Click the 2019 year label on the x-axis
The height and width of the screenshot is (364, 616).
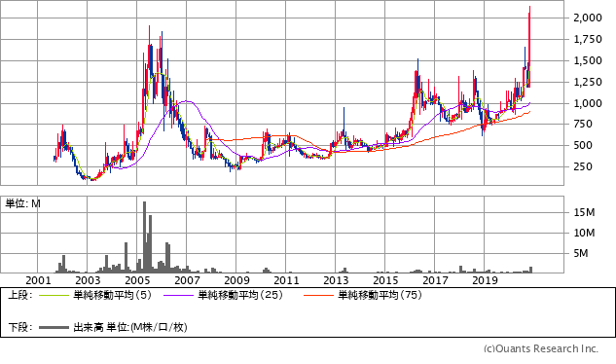pos(485,280)
